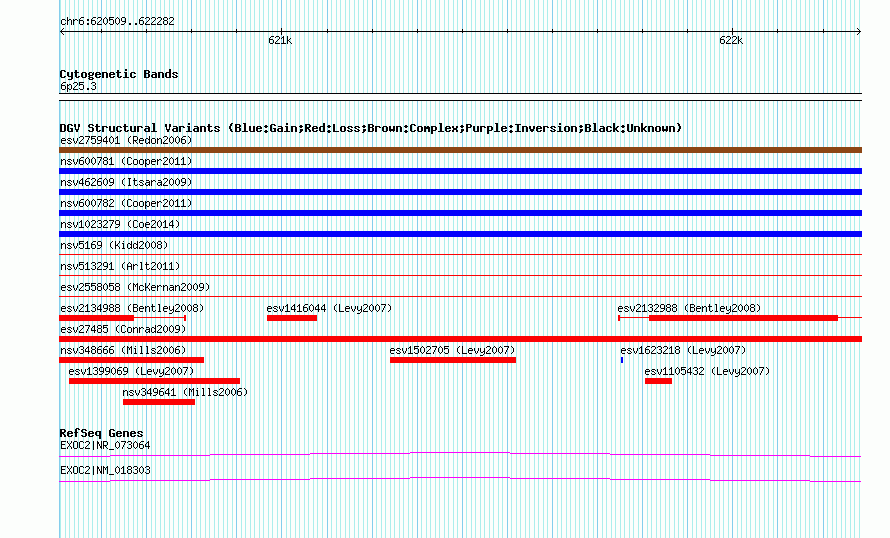Select the red esv27485 loss bar
The height and width of the screenshot is (538, 890).
point(460,339)
